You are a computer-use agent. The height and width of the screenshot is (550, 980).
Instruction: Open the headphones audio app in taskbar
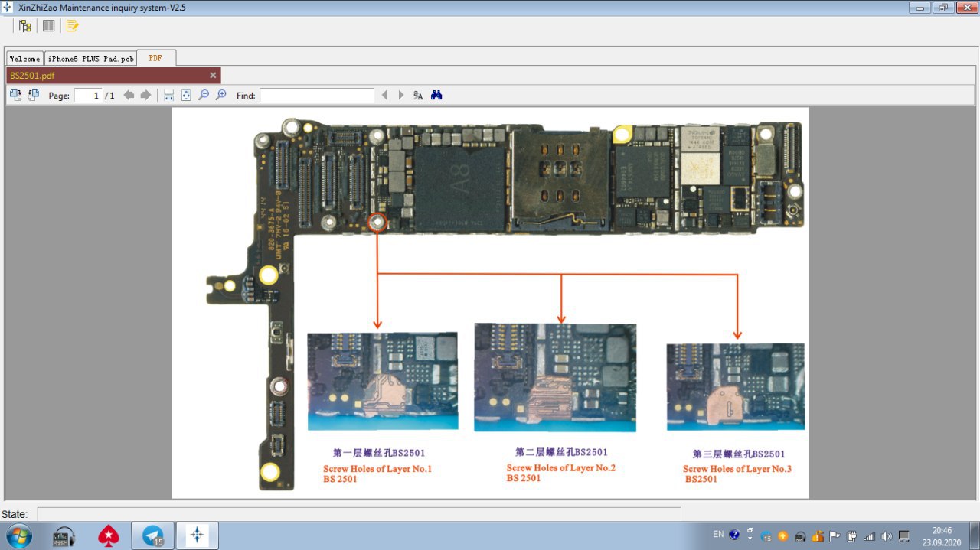[64, 536]
